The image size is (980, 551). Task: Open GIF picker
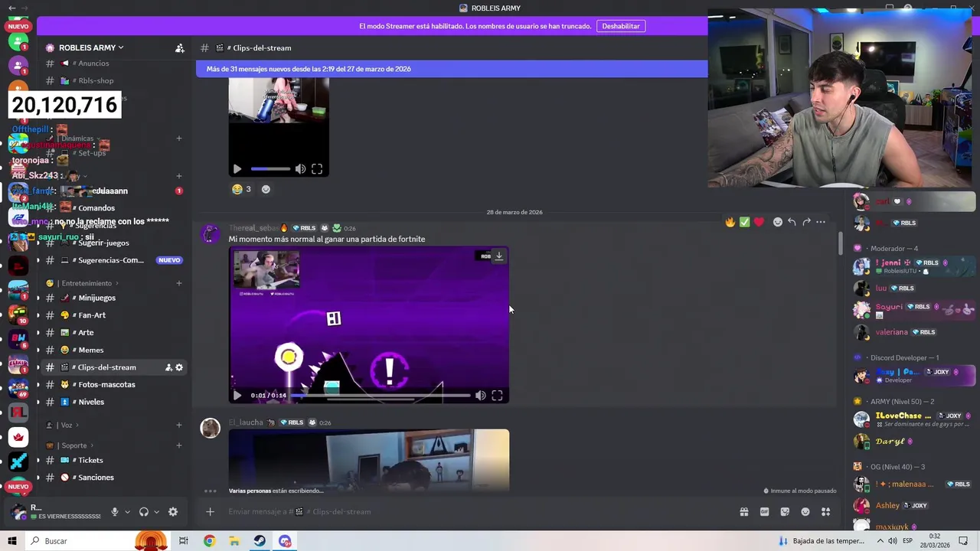click(764, 512)
